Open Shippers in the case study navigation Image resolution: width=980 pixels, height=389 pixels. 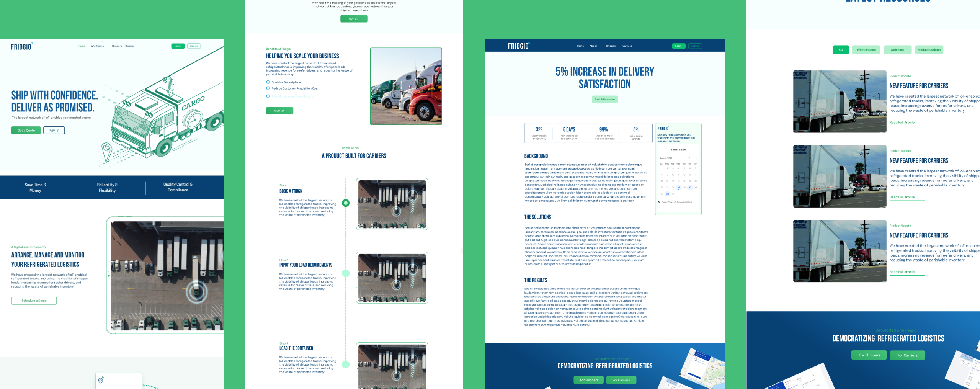pos(611,46)
